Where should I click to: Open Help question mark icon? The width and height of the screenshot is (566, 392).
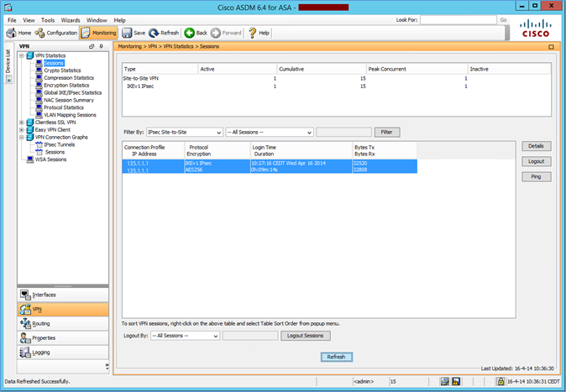click(x=252, y=33)
